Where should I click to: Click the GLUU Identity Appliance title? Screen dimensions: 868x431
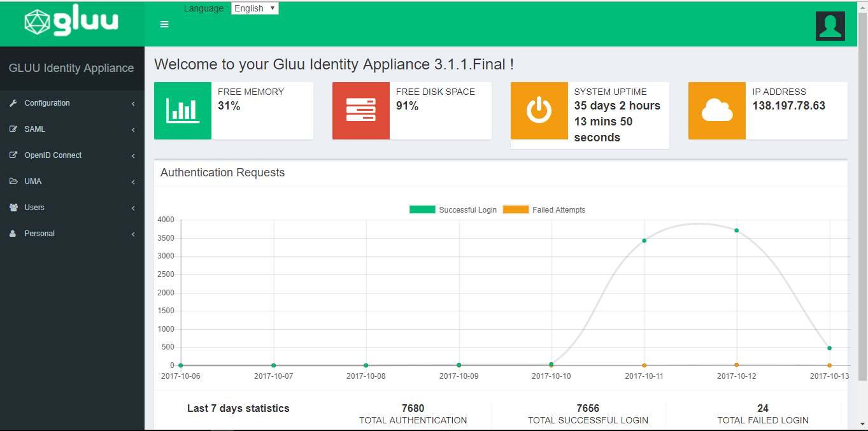click(x=71, y=68)
